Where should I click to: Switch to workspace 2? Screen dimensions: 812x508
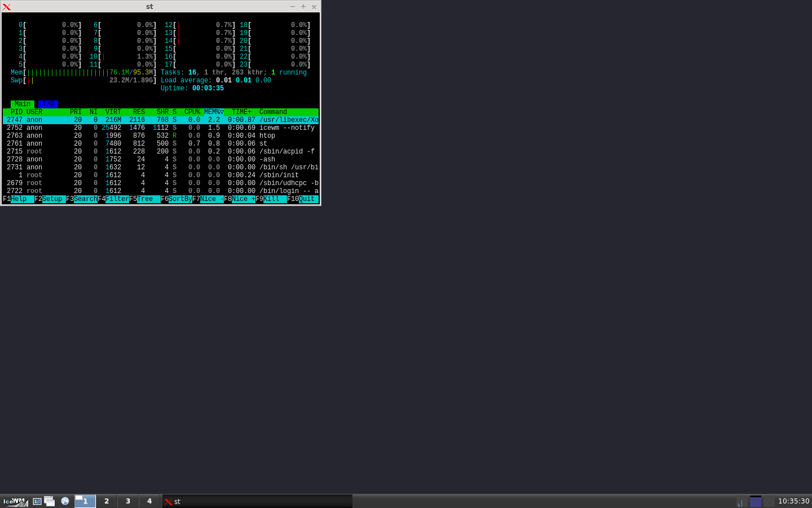107,501
